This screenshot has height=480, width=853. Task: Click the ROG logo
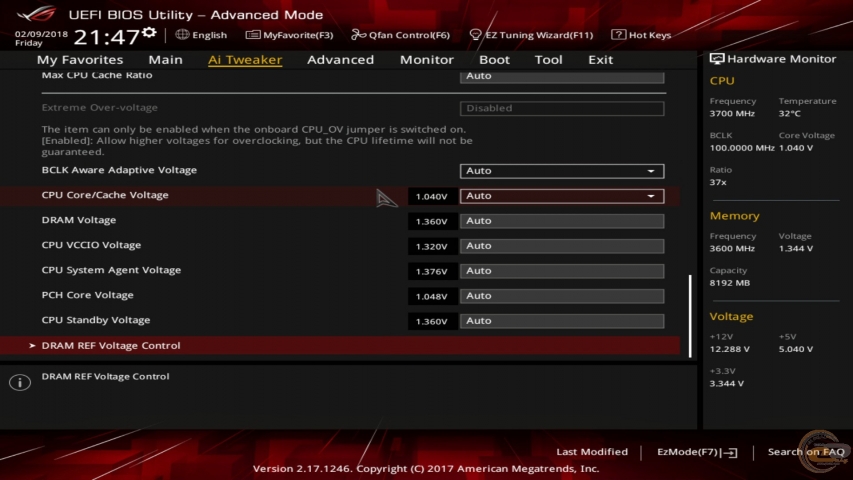point(37,13)
